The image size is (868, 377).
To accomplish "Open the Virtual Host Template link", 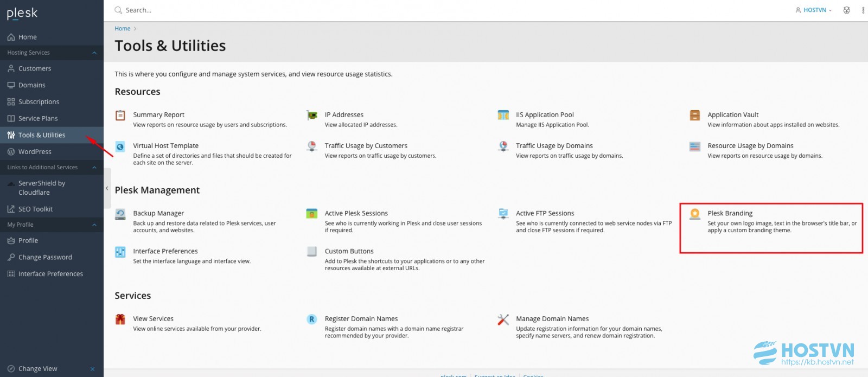I will [x=165, y=146].
